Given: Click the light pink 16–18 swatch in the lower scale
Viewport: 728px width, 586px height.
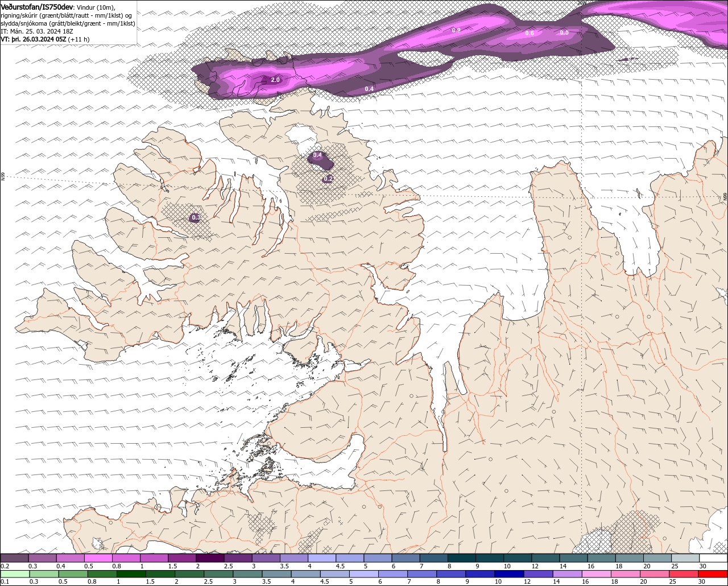Looking at the screenshot, I should [x=597, y=574].
